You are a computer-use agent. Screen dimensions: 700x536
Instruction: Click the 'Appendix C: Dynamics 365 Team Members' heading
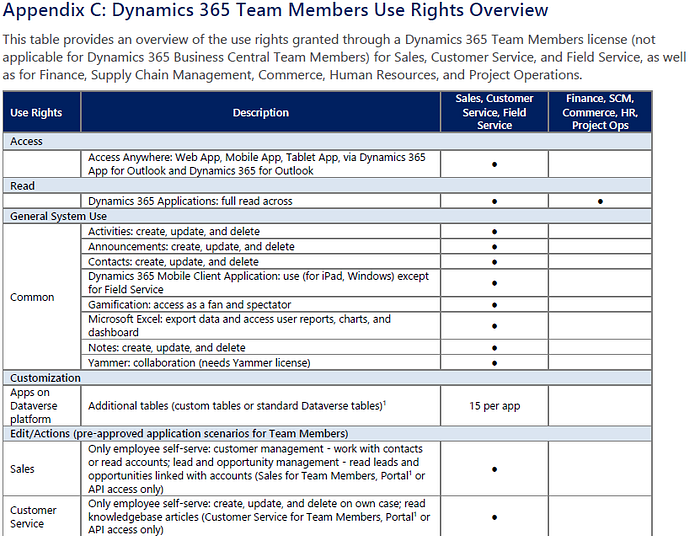point(275,10)
